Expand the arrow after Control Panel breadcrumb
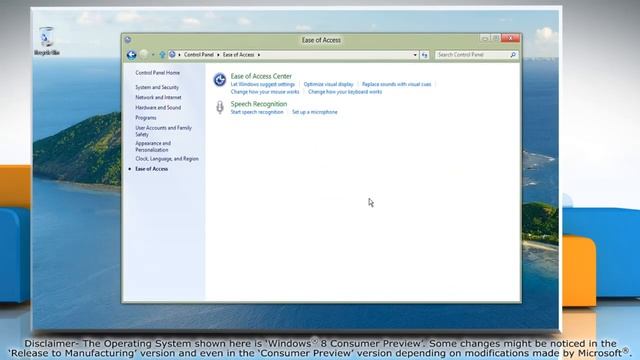The height and width of the screenshot is (360, 640). click(x=218, y=55)
